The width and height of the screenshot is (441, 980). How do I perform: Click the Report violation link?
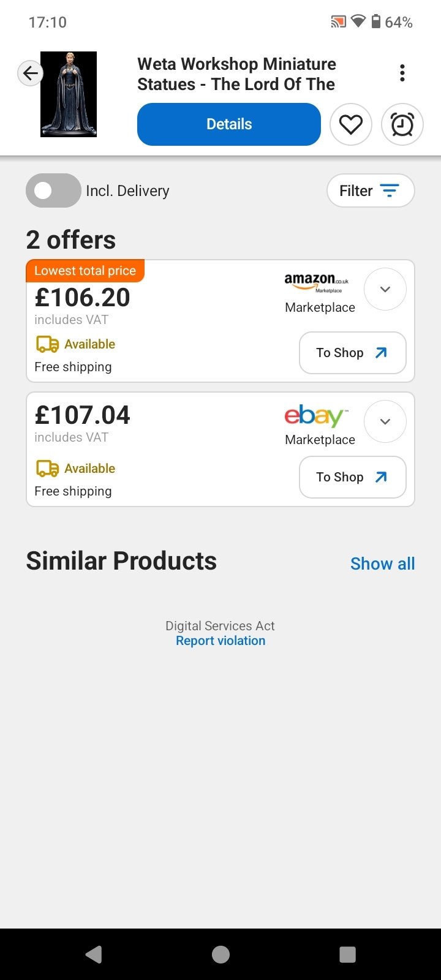point(221,641)
